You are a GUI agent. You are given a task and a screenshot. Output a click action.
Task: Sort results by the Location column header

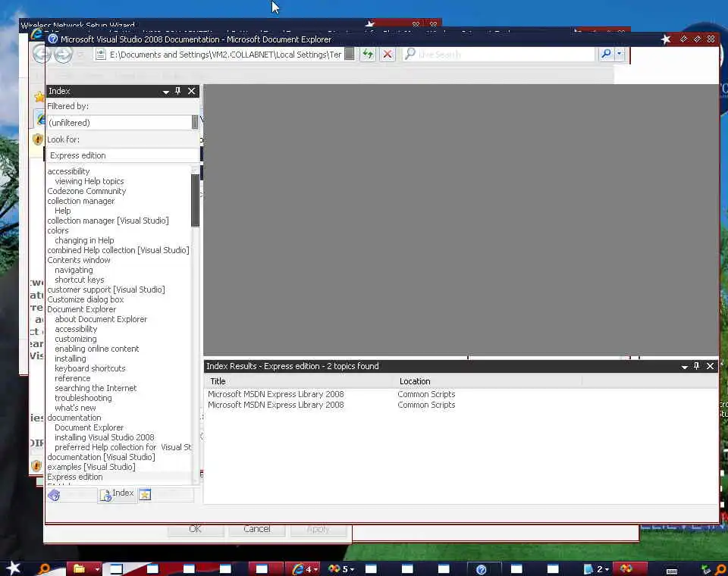click(488, 381)
